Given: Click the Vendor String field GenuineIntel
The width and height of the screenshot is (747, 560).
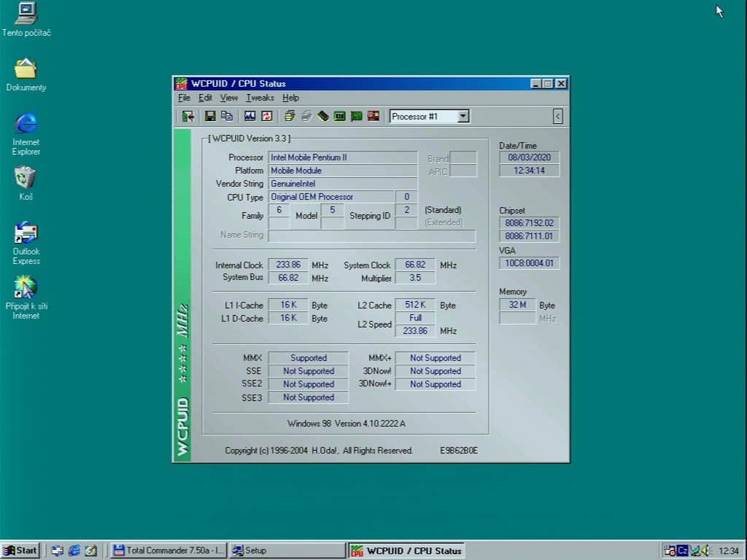Looking at the screenshot, I should pyautogui.click(x=343, y=183).
